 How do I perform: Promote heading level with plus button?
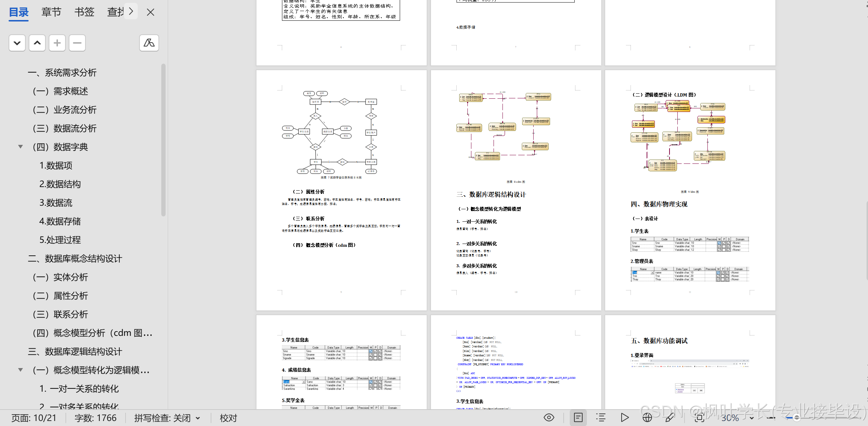click(x=57, y=43)
